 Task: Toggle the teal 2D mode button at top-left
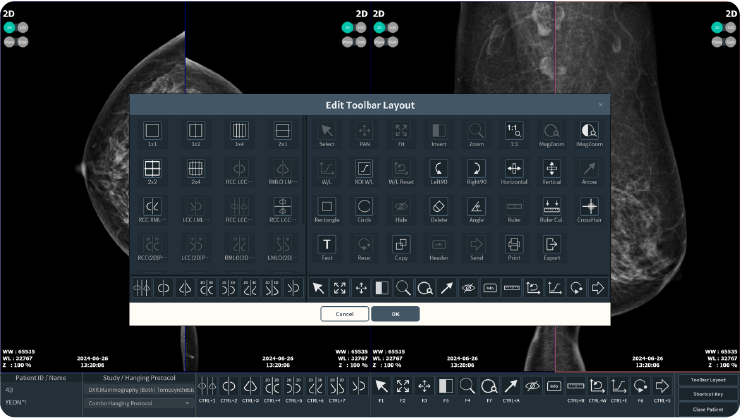[9, 28]
